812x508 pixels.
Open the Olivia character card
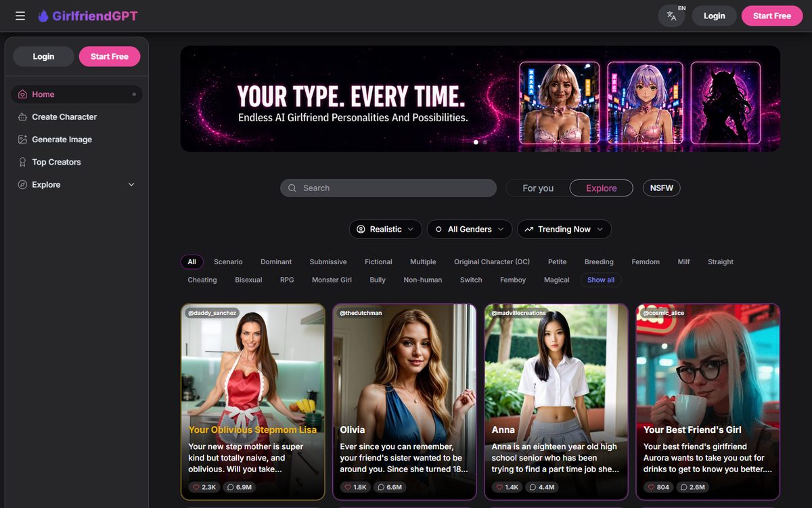[x=405, y=402]
